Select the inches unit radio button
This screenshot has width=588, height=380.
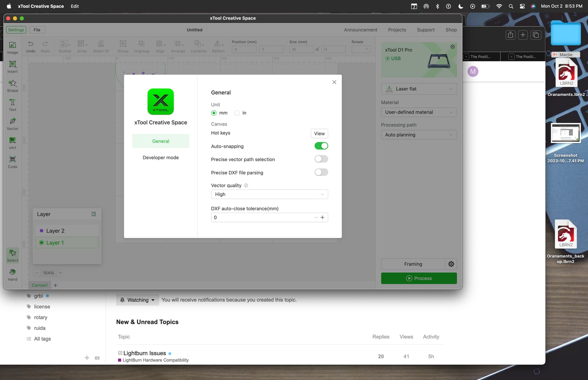237,113
